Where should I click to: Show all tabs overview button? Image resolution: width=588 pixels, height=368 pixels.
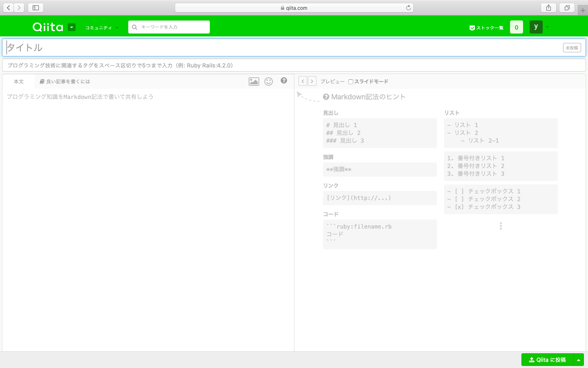point(567,8)
